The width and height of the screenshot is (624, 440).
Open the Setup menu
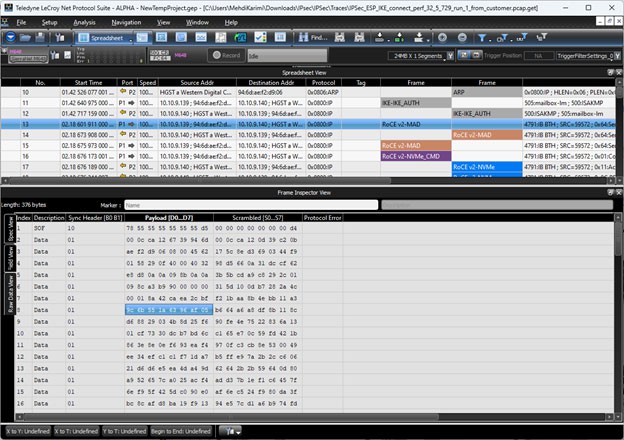(x=49, y=22)
